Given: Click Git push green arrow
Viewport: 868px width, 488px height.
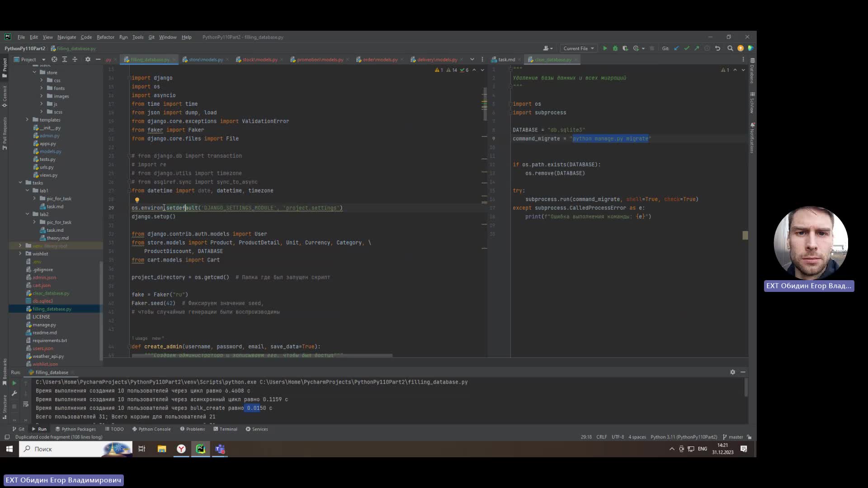Looking at the screenshot, I should coord(697,48).
